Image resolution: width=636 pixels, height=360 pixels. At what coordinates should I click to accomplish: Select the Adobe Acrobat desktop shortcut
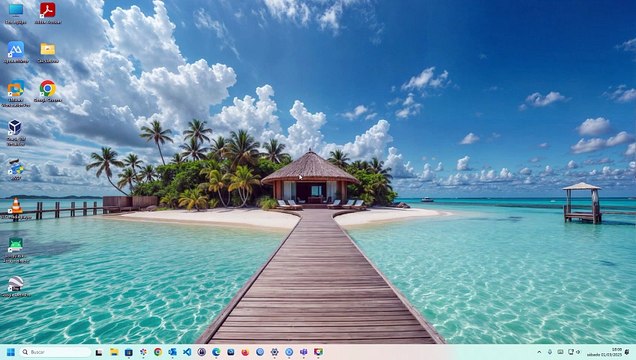[47, 13]
